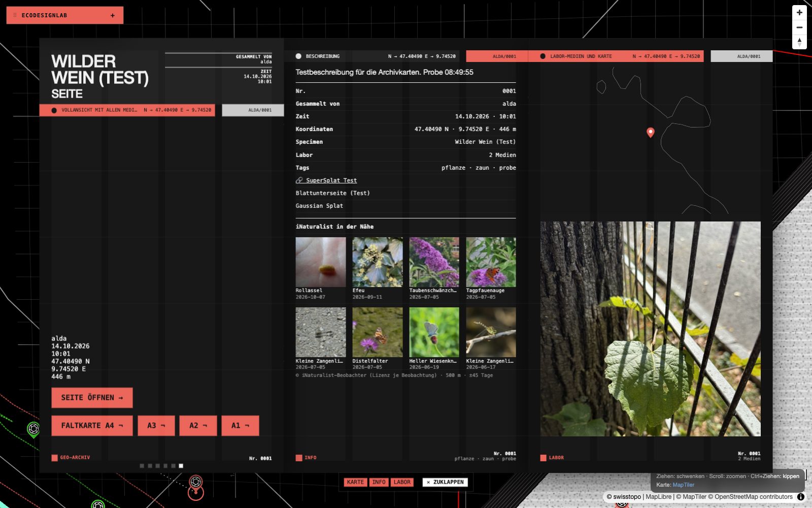This screenshot has width=812, height=508.
Task: Click the Koordinaten value '47.40490 N · 9.74520 E · 446 m'
Action: click(x=465, y=129)
